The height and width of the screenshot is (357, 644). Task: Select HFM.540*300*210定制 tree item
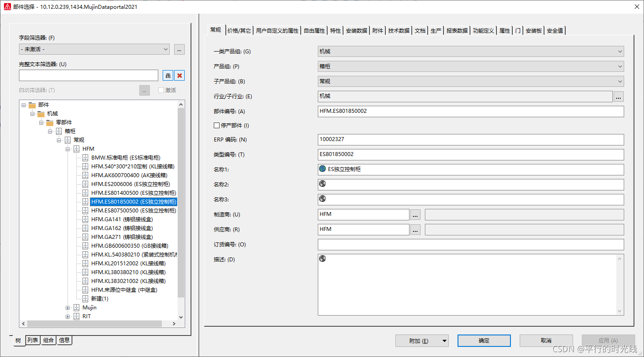pyautogui.click(x=133, y=167)
